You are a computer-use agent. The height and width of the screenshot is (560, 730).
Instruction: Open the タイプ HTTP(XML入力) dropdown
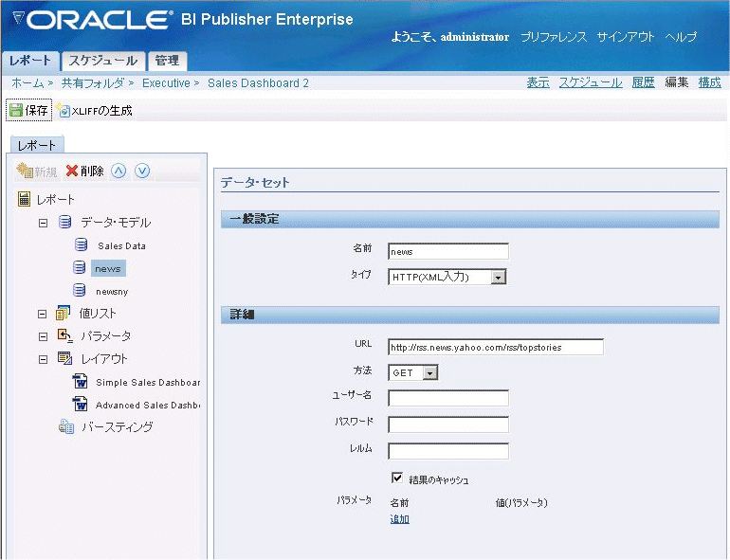click(x=498, y=277)
